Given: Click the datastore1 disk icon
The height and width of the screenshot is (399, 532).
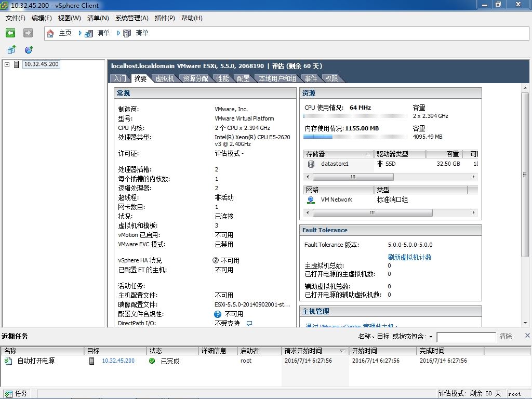Looking at the screenshot, I should 311,164.
